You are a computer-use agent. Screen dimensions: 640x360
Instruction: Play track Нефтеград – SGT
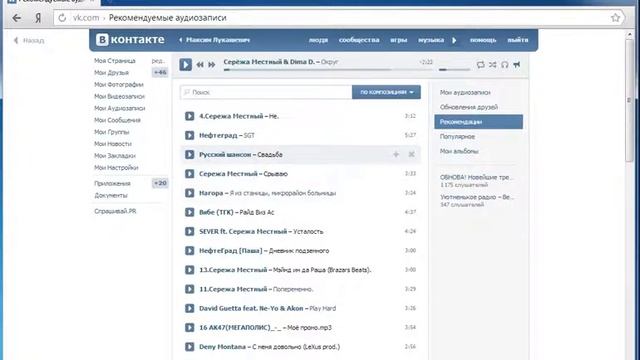189,135
